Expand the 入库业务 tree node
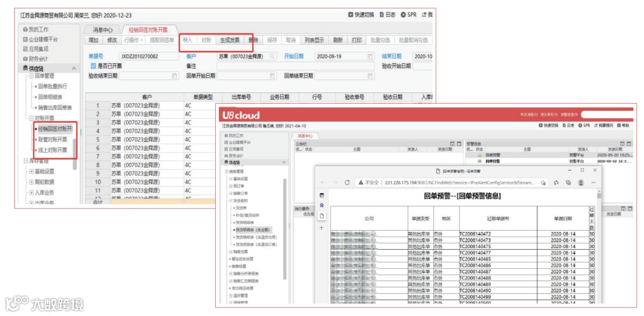The image size is (644, 316). [31, 193]
